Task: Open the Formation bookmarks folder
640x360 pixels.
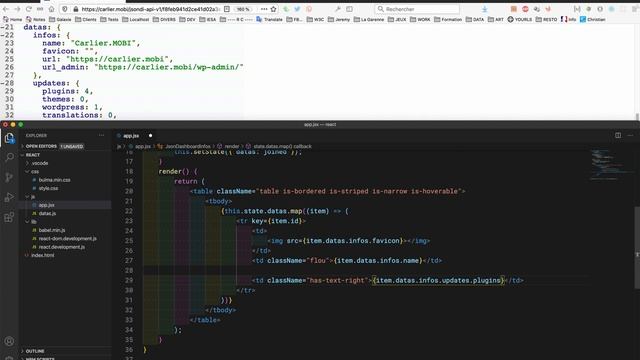Action: (x=448, y=19)
